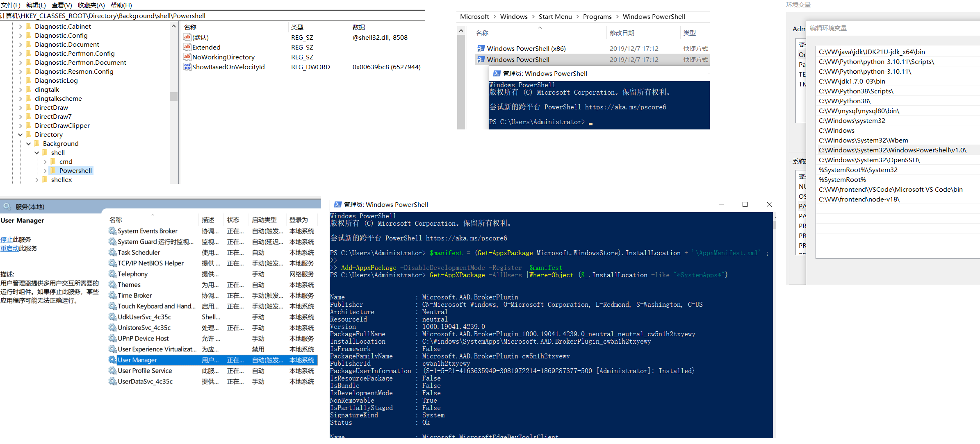Image resolution: width=980 pixels, height=444 pixels.
Task: Click the Themes service gear icon
Action: pyautogui.click(x=112, y=285)
